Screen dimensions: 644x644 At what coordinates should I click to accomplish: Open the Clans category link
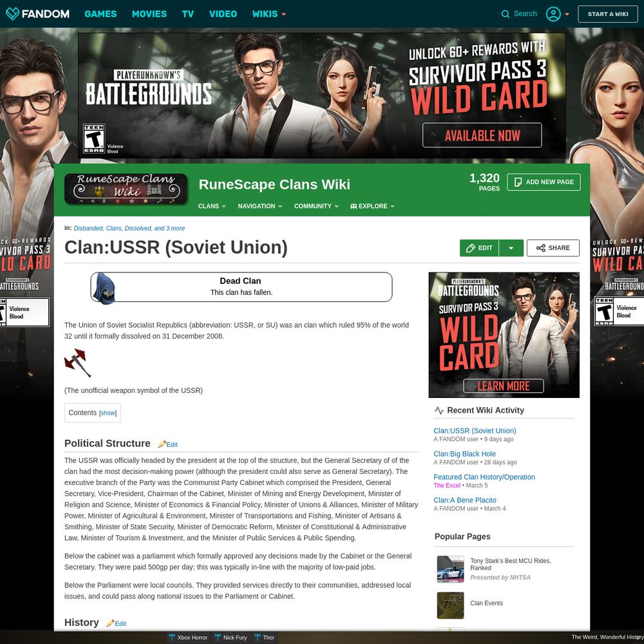point(114,229)
